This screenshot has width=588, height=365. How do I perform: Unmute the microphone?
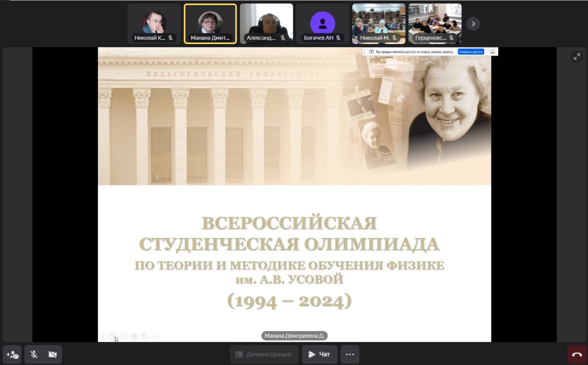pos(34,354)
